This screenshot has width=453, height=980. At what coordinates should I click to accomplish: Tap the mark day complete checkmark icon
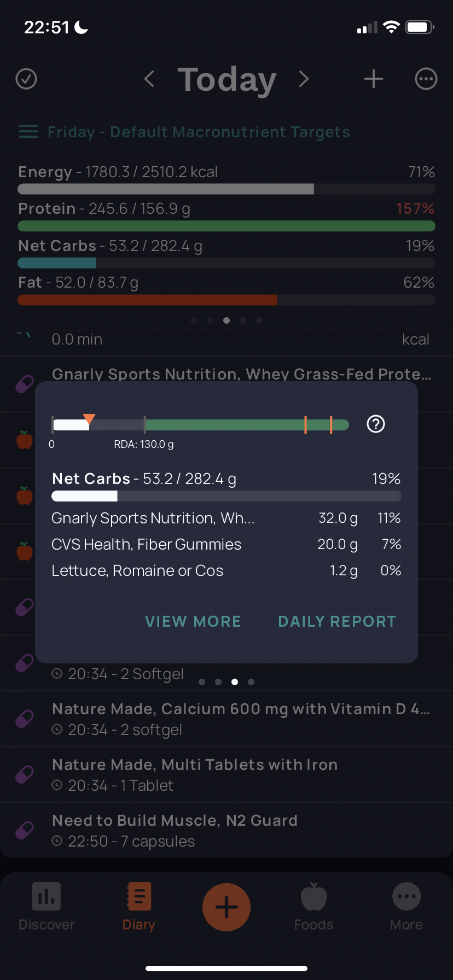pyautogui.click(x=26, y=79)
